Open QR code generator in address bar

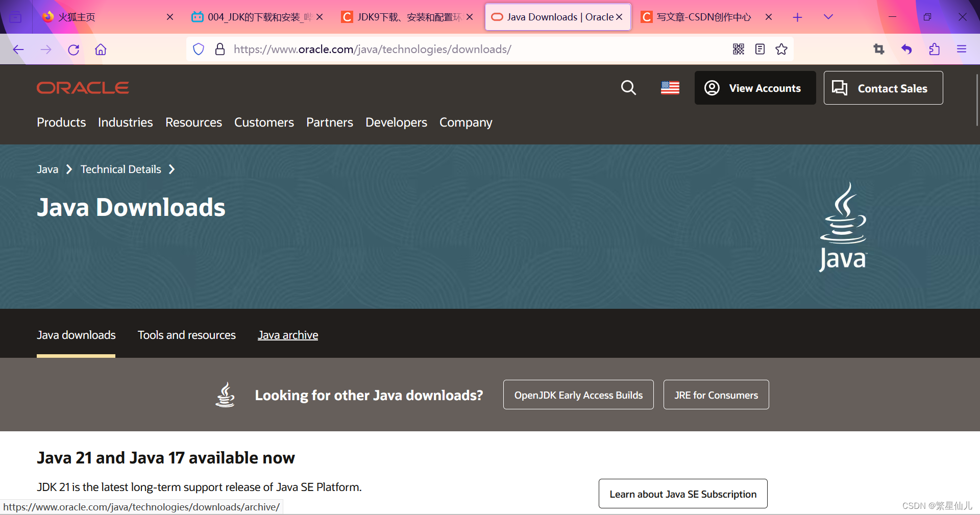pos(739,49)
